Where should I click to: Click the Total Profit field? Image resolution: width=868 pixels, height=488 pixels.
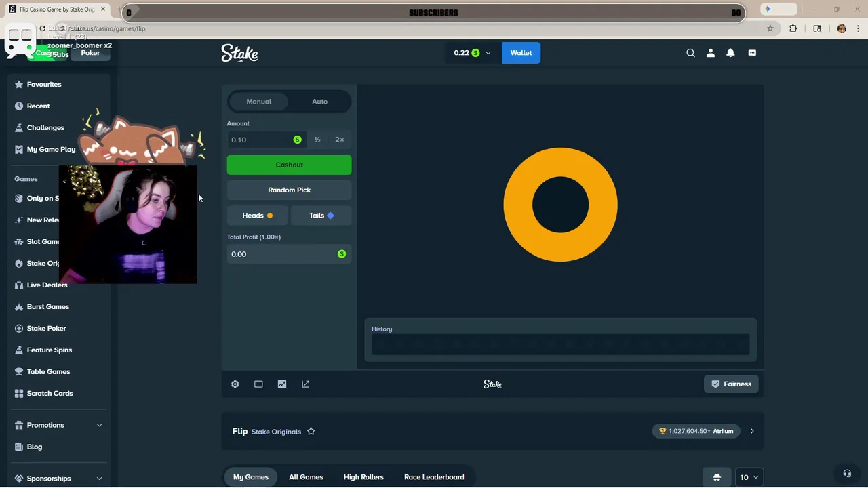(x=290, y=254)
